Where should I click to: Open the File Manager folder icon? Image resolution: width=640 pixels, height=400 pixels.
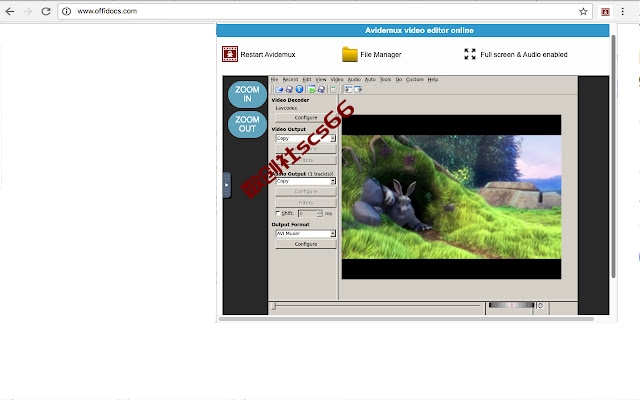click(x=350, y=54)
